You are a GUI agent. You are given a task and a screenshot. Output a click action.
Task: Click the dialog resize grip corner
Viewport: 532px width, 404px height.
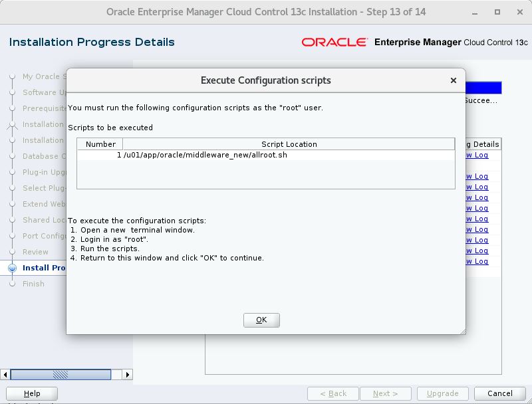tap(463, 332)
